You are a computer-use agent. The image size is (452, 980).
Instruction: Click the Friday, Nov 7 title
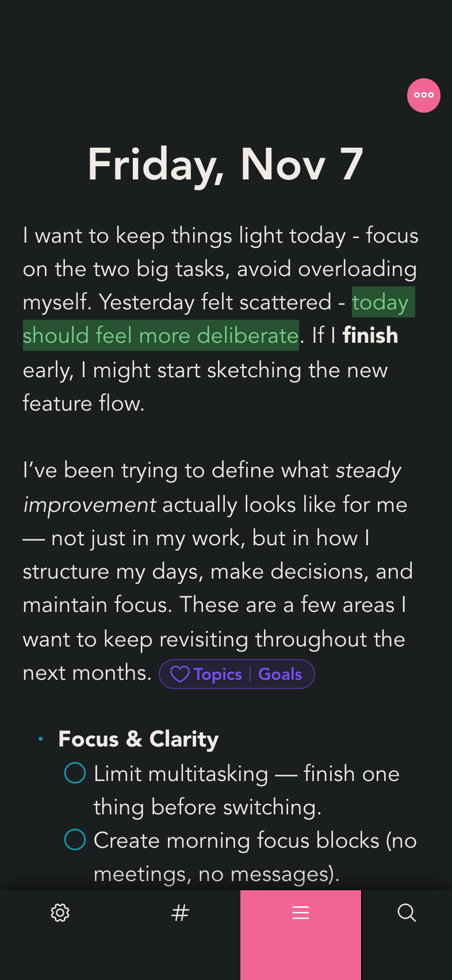pos(225,164)
